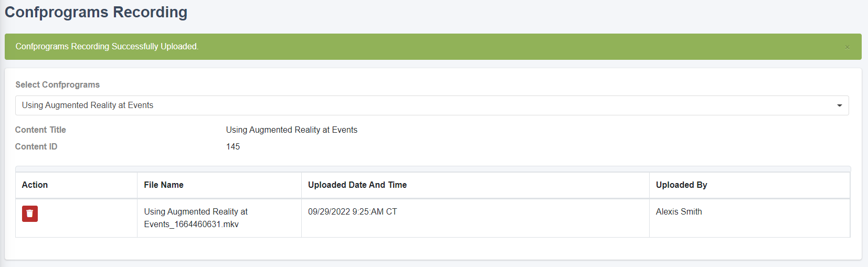This screenshot has width=868, height=267.
Task: Delete the uploaded recording with the red trash icon
Action: 30,213
